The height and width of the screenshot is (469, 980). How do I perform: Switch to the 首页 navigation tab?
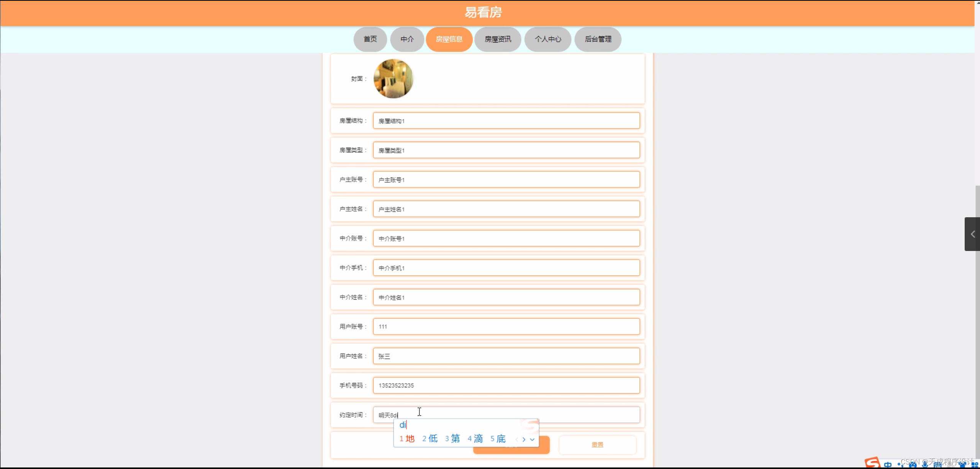369,39
